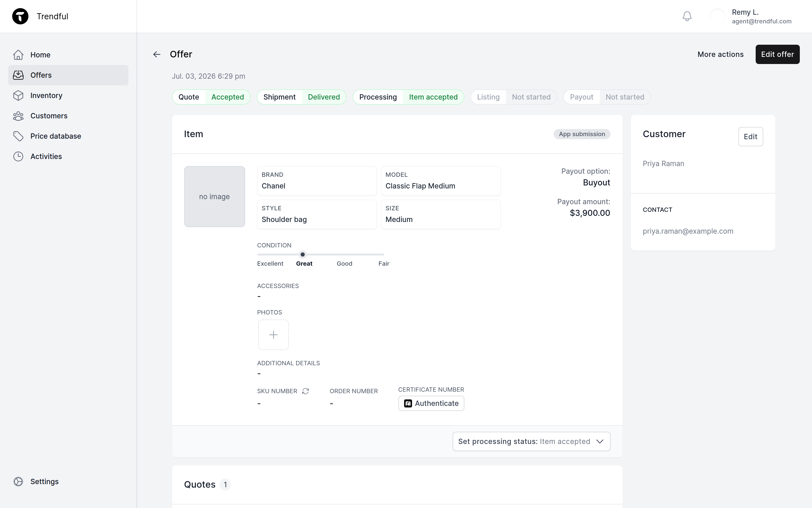Open the notifications bell
This screenshot has height=508, width=812.
point(687,16)
